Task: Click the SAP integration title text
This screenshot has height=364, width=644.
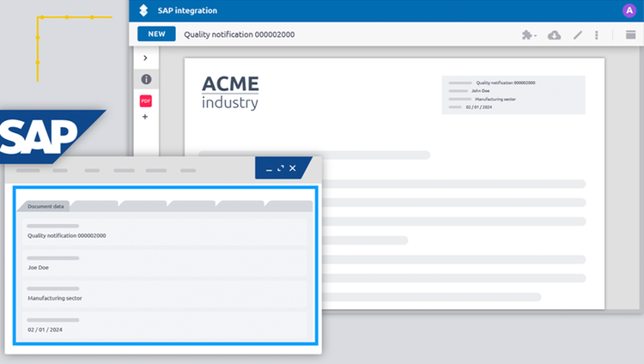Action: pyautogui.click(x=187, y=10)
